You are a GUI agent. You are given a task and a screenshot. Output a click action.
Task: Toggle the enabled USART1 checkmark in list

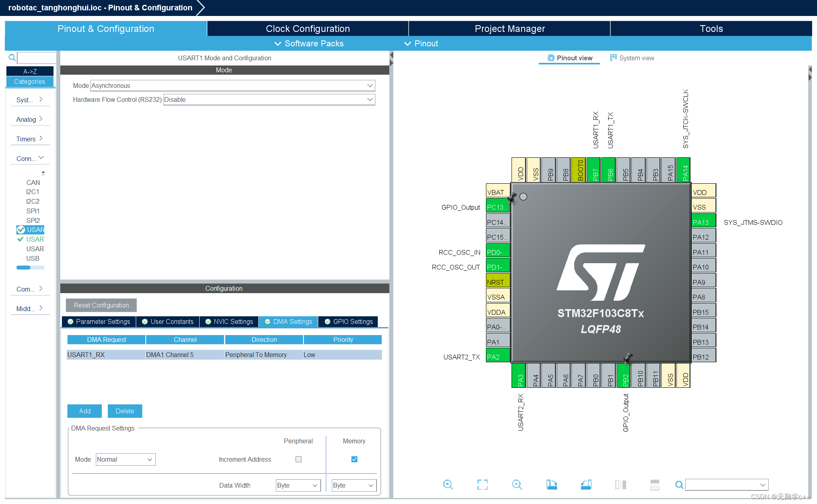pos(21,230)
